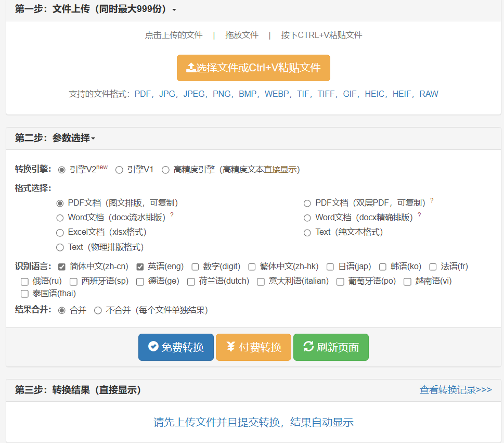Image resolution: width=504 pixels, height=443 pixels.
Task: Select the 引擎V1 radio button
Action: [x=119, y=170]
